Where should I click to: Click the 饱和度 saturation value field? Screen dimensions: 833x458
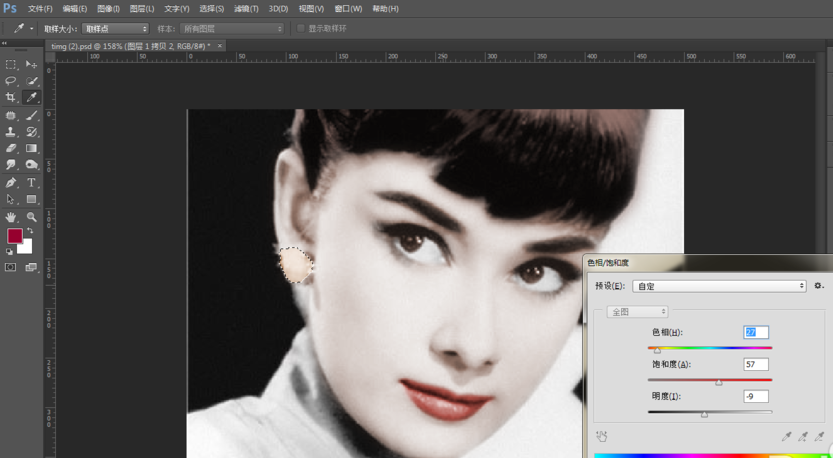(x=756, y=365)
